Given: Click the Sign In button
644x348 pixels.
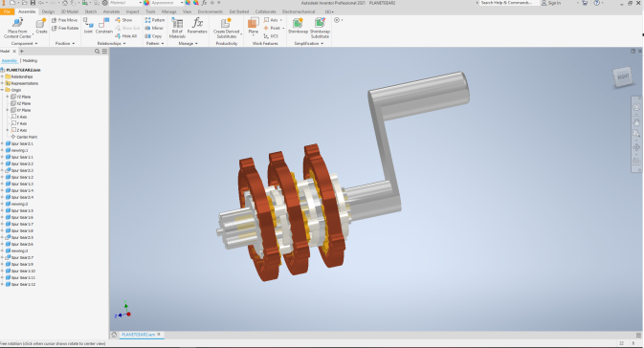Looking at the screenshot, I should (551, 3).
